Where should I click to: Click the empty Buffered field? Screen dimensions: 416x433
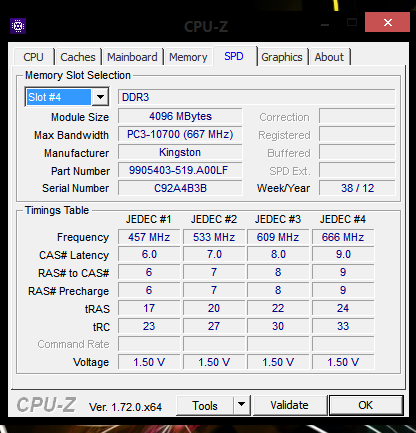pyautogui.click(x=357, y=152)
